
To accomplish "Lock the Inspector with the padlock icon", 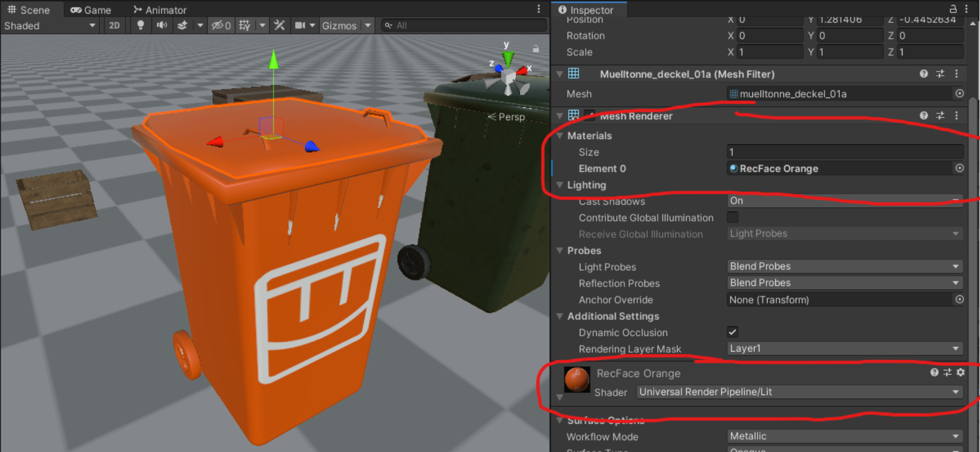I will [x=953, y=9].
